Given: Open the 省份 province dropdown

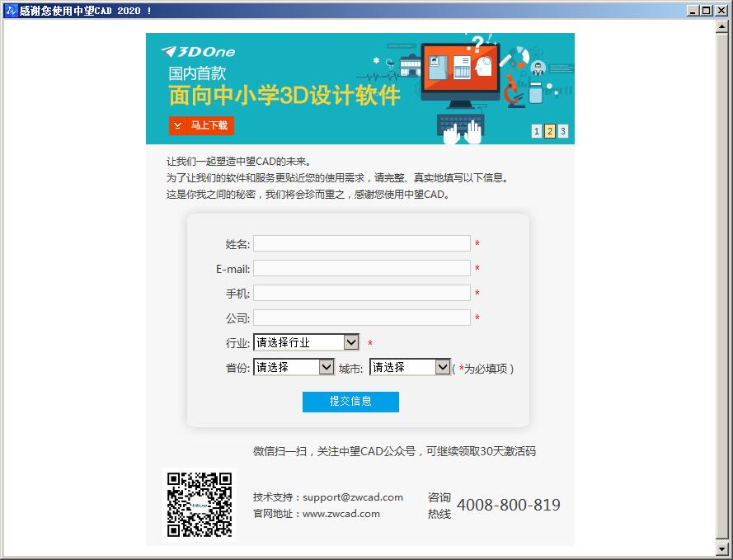Looking at the screenshot, I should (x=294, y=367).
